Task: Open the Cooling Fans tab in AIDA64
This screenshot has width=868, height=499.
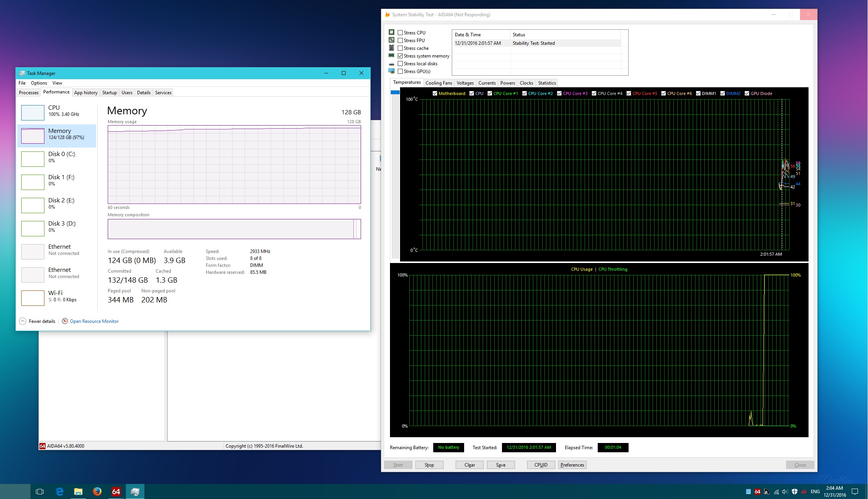Action: 439,83
